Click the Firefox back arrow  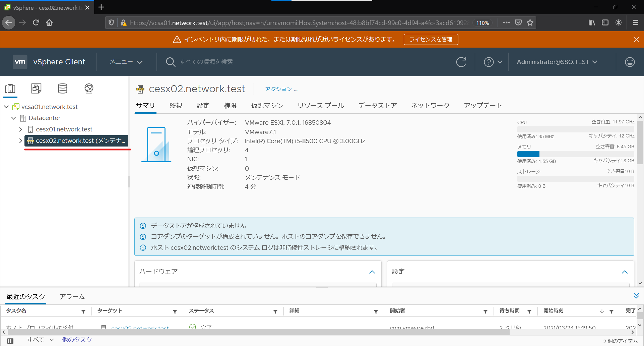tap(9, 22)
